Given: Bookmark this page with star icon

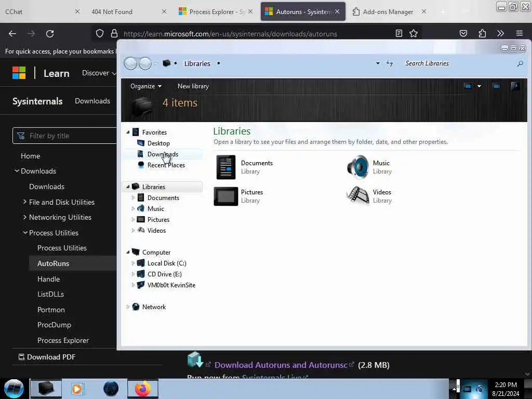Looking at the screenshot, I should pos(414,33).
